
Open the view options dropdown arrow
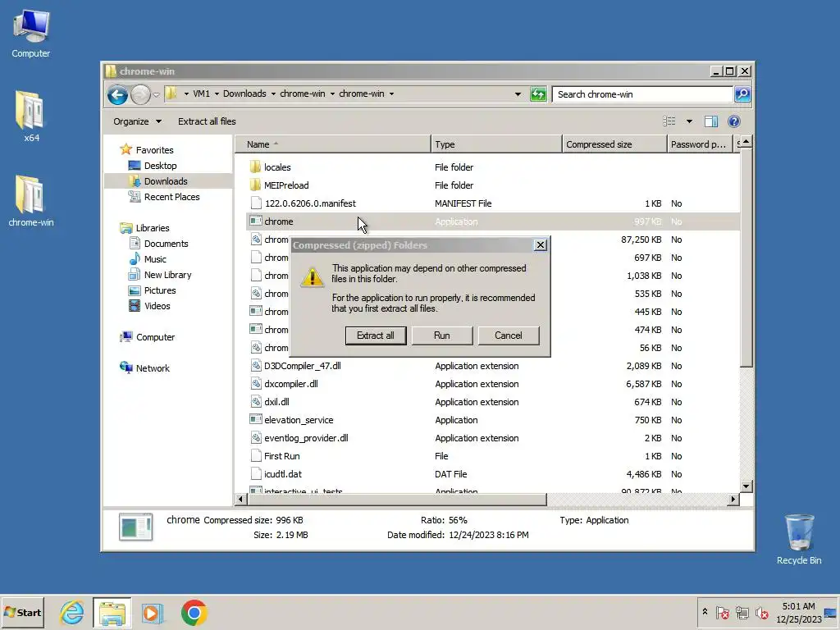click(689, 121)
